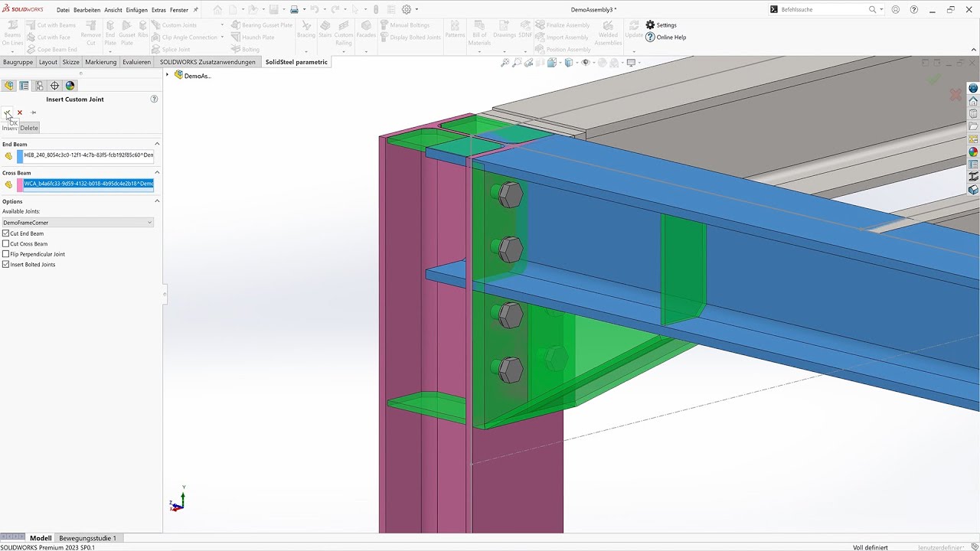Click Zoom to Area magnifier icon
The height and width of the screenshot is (551, 980).
[517, 63]
